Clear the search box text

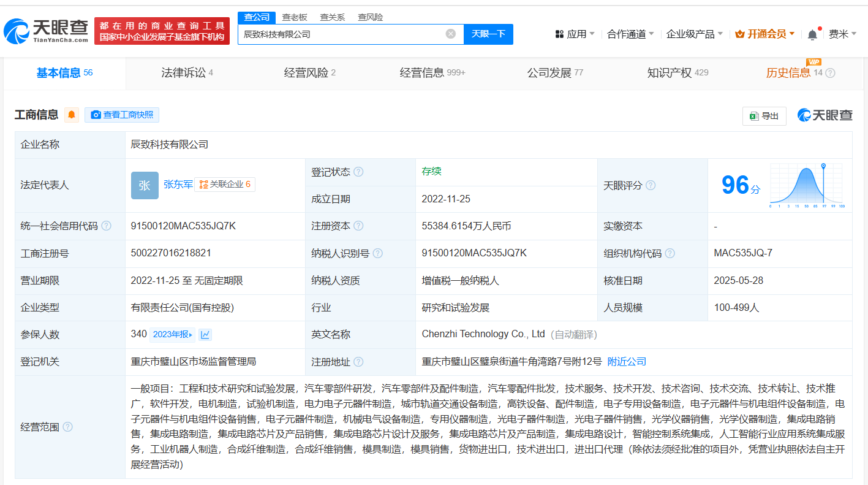coord(451,34)
